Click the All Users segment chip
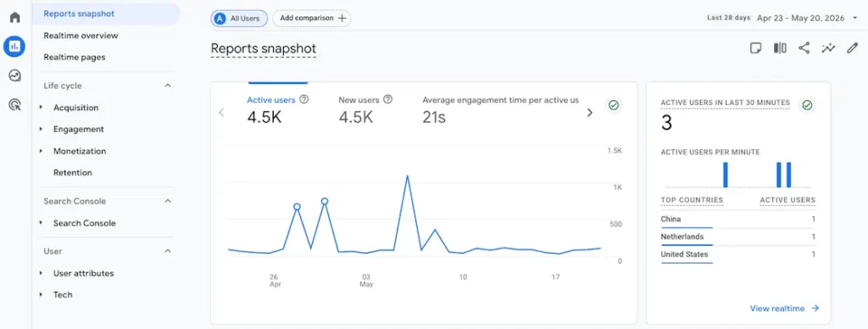Screen dimensions: 868x329 pyautogui.click(x=239, y=19)
